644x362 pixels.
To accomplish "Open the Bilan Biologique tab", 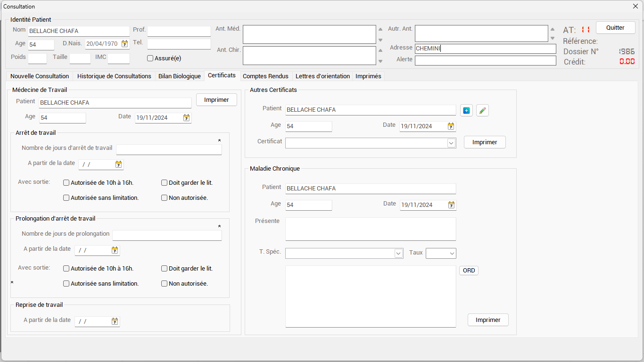I will 180,76.
